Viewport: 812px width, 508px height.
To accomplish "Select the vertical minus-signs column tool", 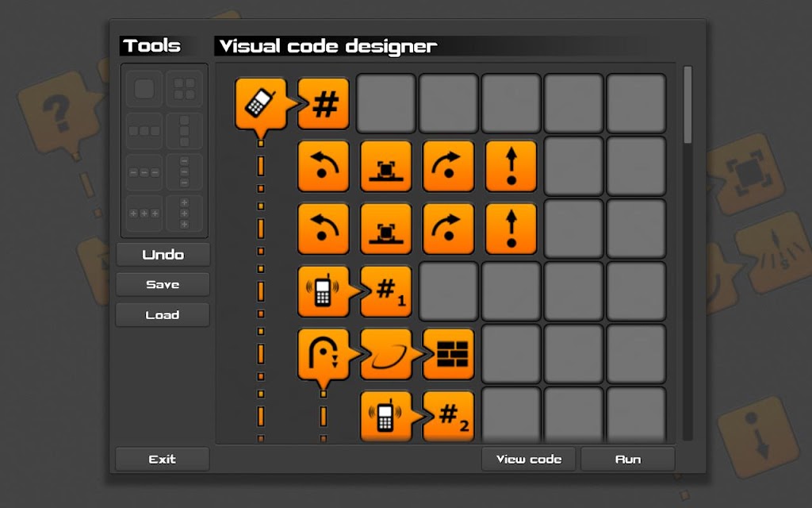I will [184, 172].
